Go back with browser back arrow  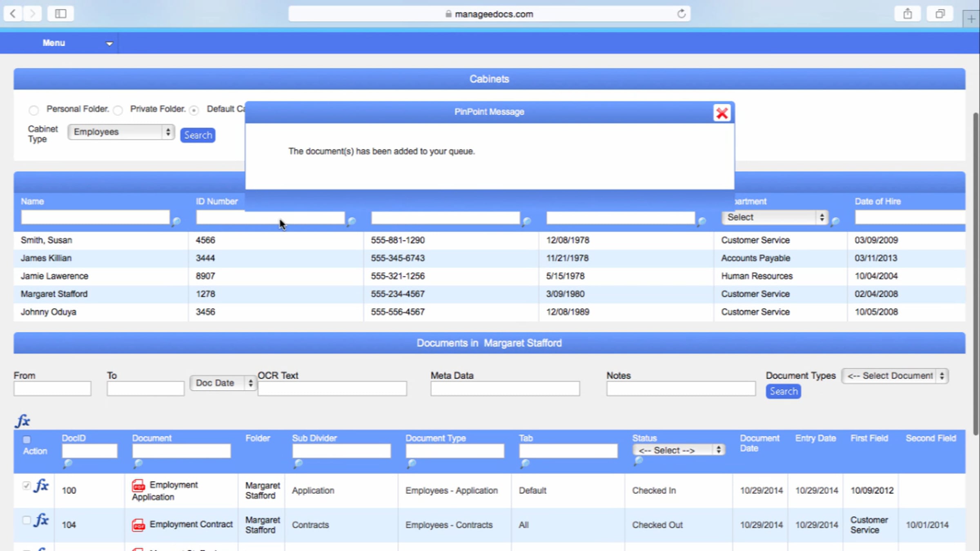pos(13,13)
